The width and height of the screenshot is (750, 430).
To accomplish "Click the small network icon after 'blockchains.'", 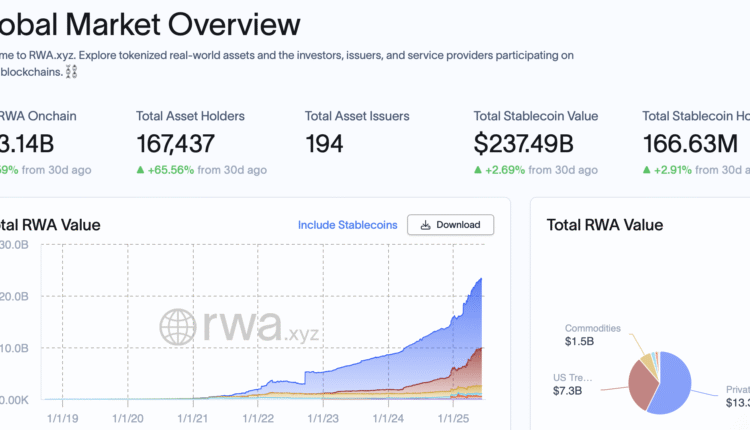I will pyautogui.click(x=71, y=71).
